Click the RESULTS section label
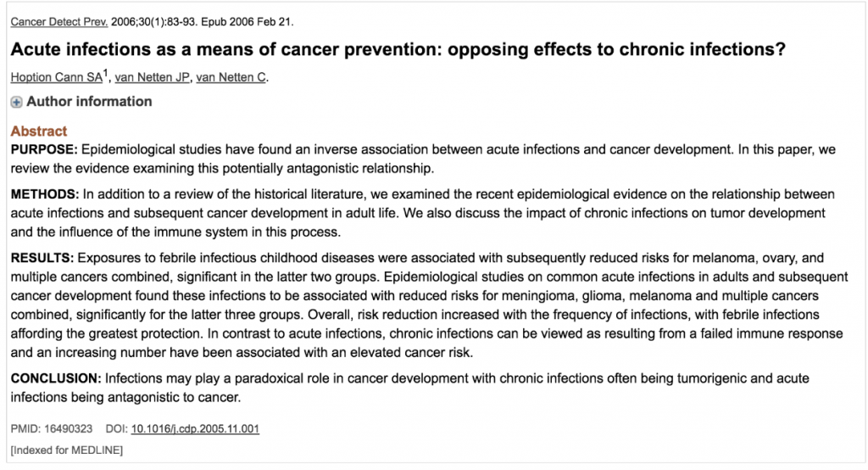868x470 pixels. (42, 258)
